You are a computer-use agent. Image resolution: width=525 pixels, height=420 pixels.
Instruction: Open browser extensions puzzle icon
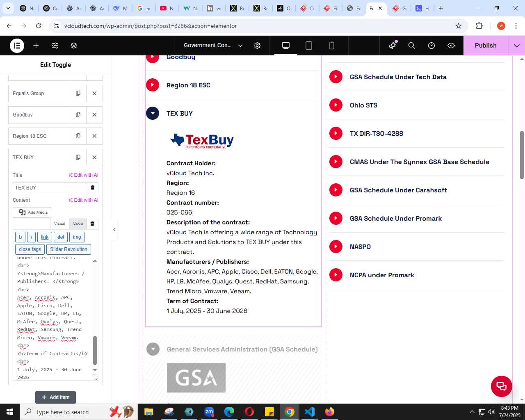click(x=479, y=26)
